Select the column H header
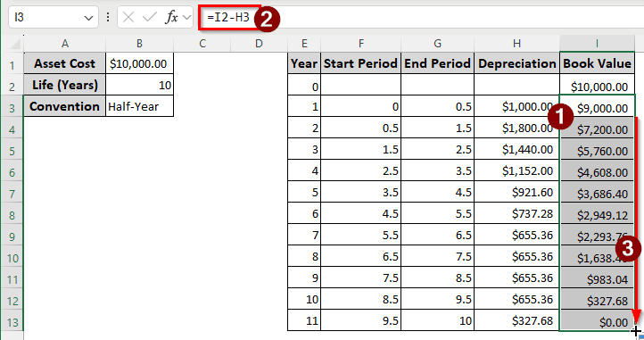 click(516, 44)
